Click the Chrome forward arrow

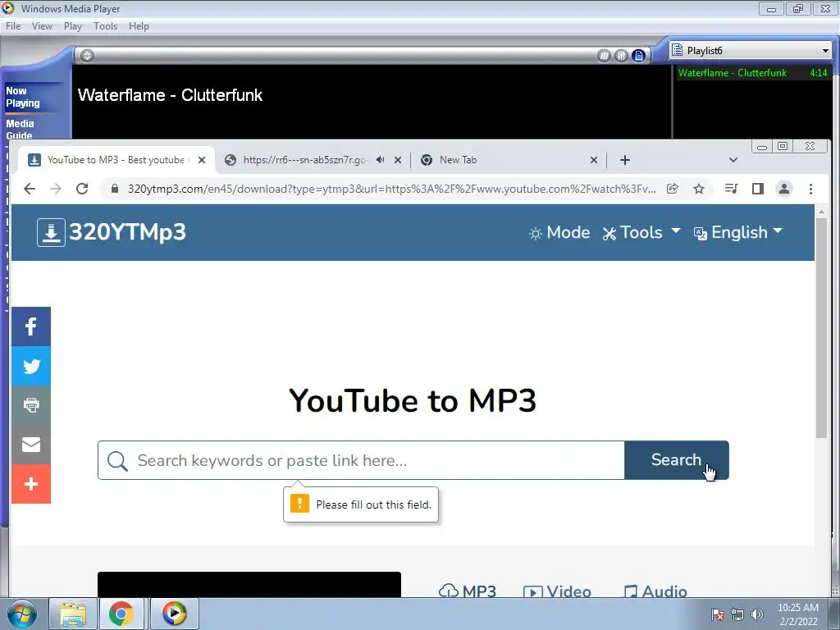[x=56, y=189]
